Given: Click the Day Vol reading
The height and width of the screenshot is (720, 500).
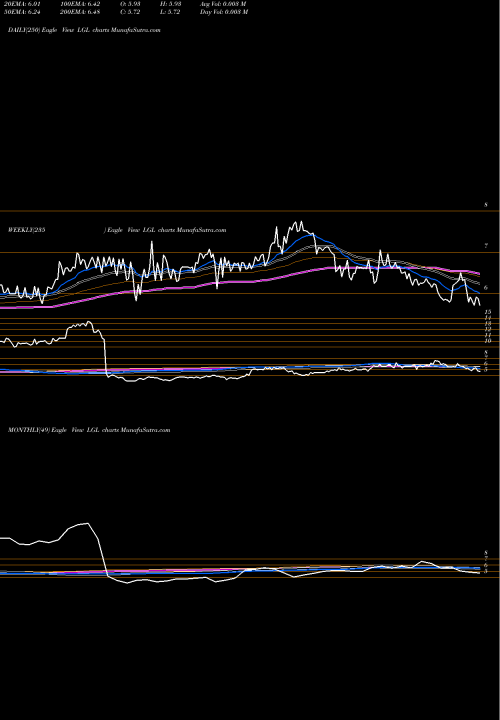Looking at the screenshot, I should (x=224, y=12).
